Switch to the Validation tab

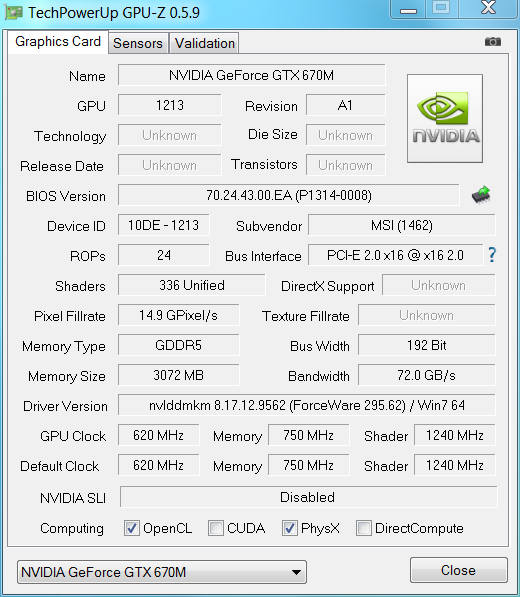pyautogui.click(x=204, y=43)
